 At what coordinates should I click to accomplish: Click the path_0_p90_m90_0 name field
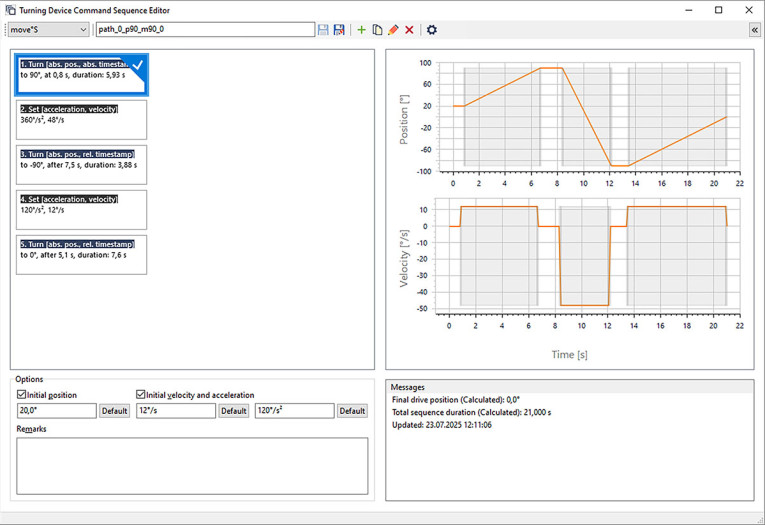[x=204, y=30]
